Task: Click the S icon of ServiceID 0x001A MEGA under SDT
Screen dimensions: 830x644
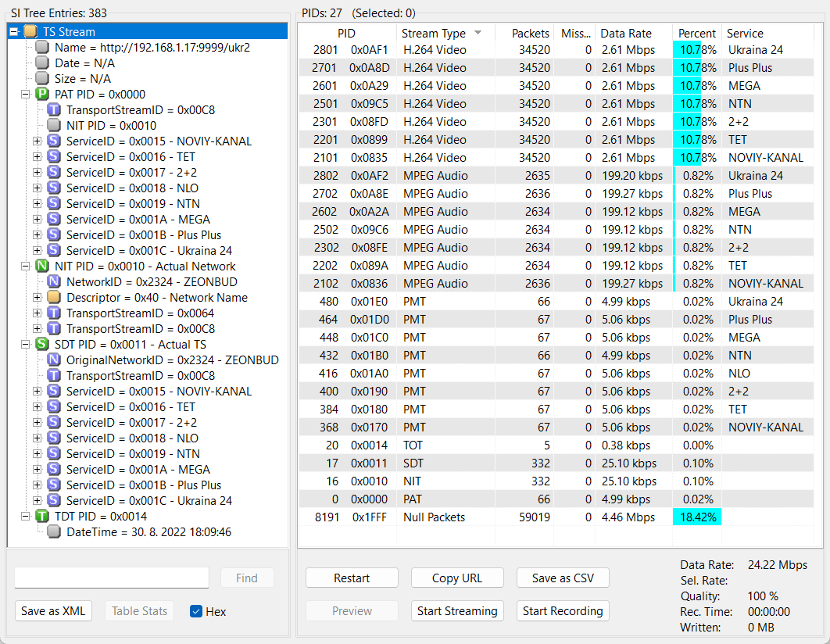Action: tap(53, 470)
